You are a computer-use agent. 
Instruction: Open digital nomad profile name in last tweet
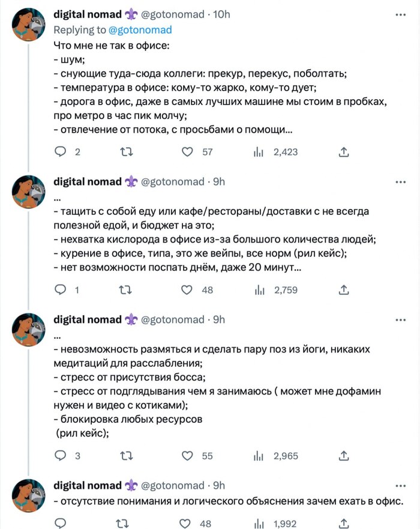88,485
